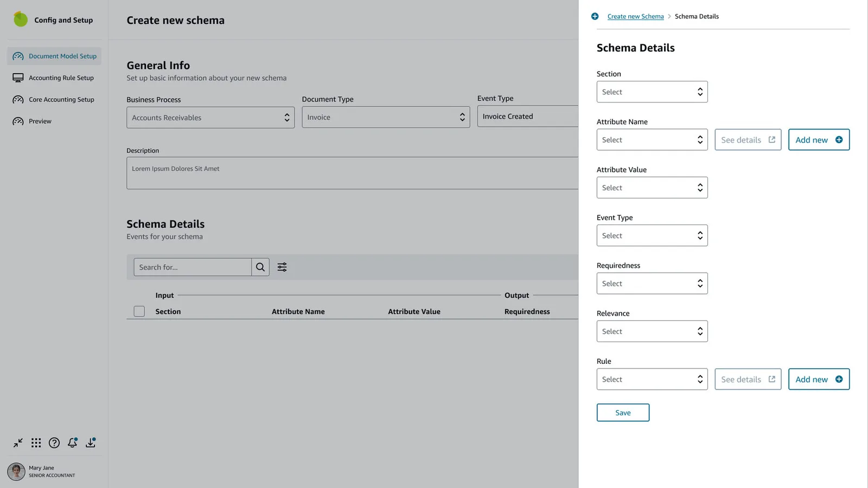This screenshot has height=488, width=868.
Task: Open notifications bell icon
Action: click(72, 443)
